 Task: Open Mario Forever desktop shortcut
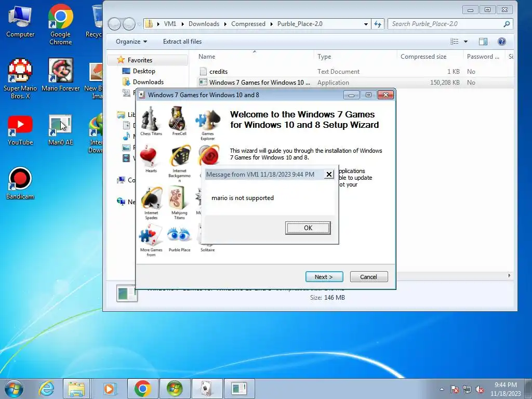click(61, 75)
